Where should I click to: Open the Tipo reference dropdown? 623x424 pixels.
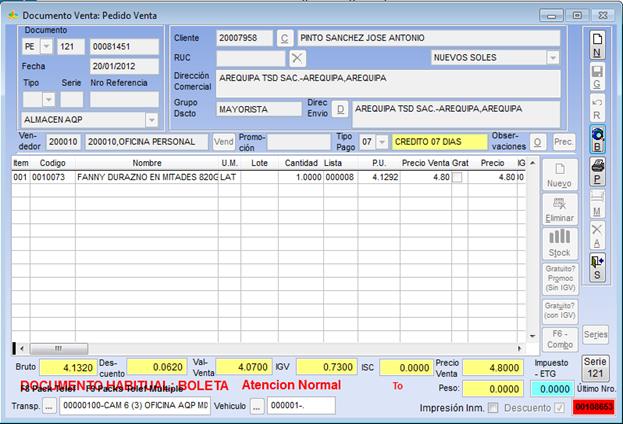pyautogui.click(x=49, y=99)
